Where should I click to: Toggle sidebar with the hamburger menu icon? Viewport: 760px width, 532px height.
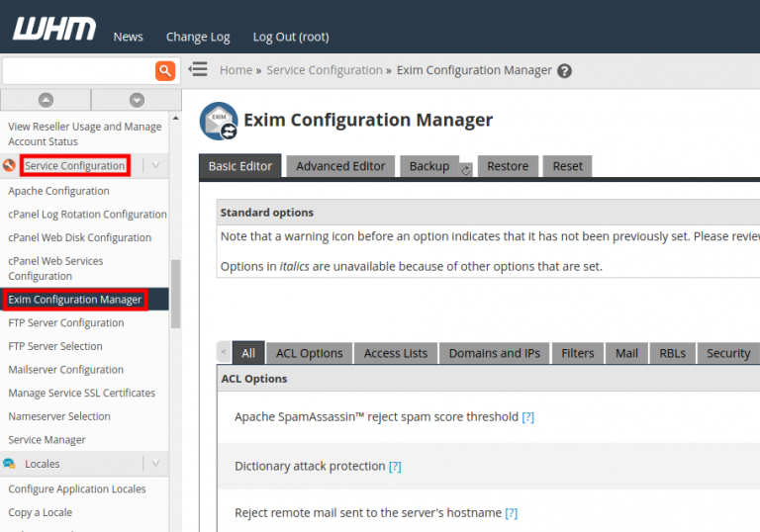tap(198, 69)
